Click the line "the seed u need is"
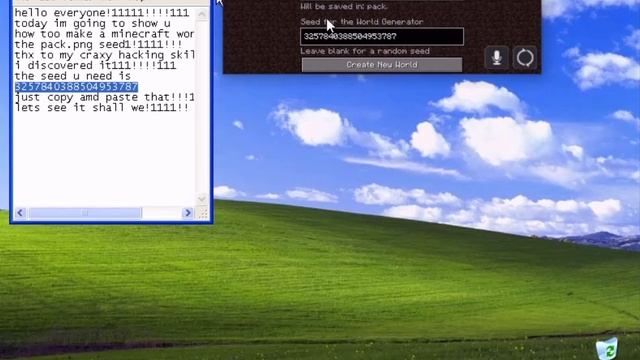Viewport: 640px width, 360px height. click(x=73, y=76)
